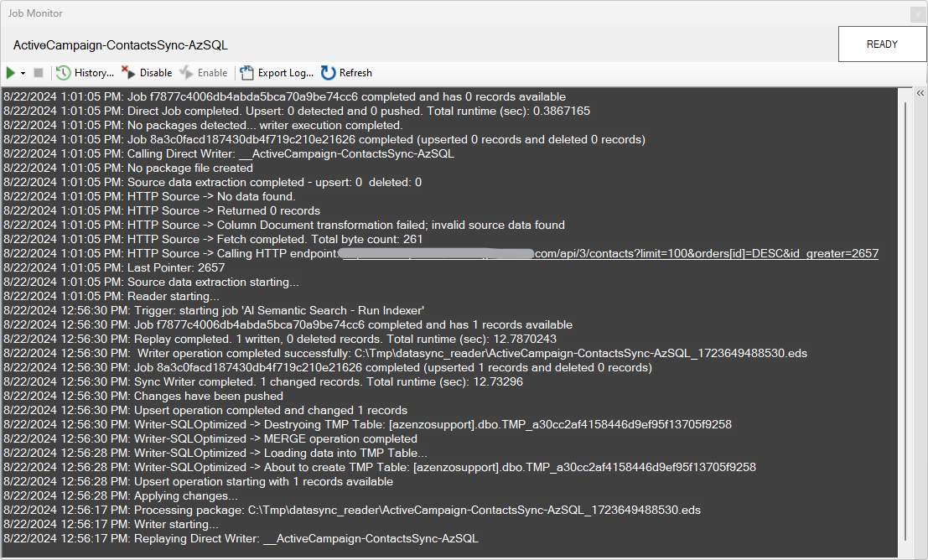Click the 'Changes have been pushed' line

(143, 396)
